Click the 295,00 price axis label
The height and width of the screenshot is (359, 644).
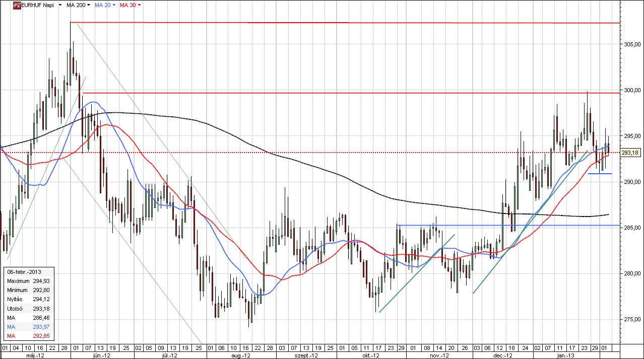click(x=632, y=136)
